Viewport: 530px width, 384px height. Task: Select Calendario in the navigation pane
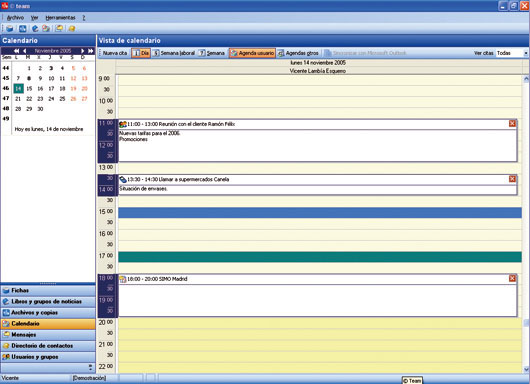tap(48, 323)
